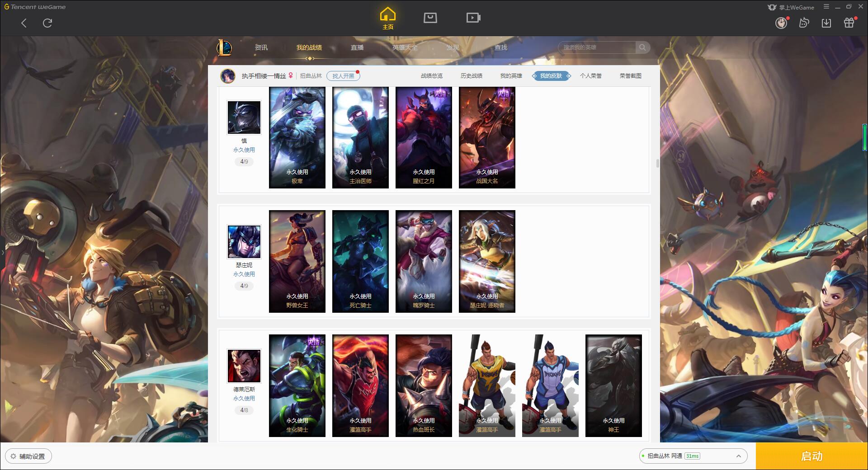Open the 直播 tab
Viewport: 868px width, 470px height.
point(357,47)
